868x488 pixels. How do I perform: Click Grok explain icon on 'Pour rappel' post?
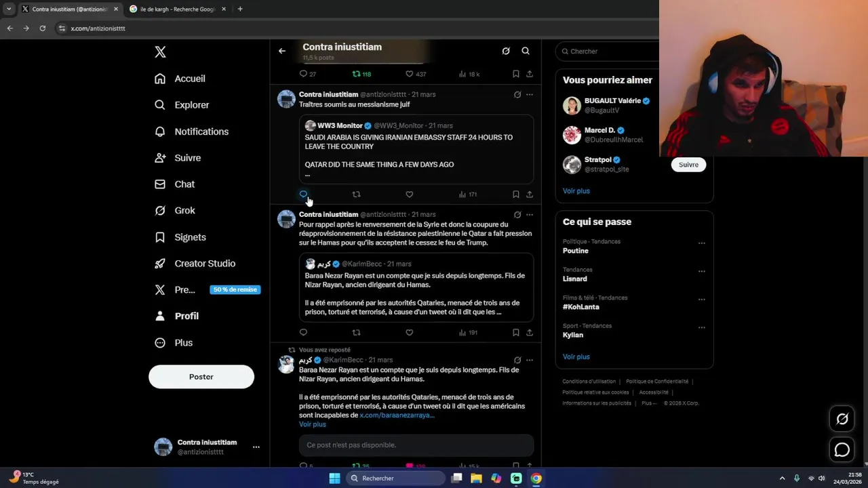point(517,215)
